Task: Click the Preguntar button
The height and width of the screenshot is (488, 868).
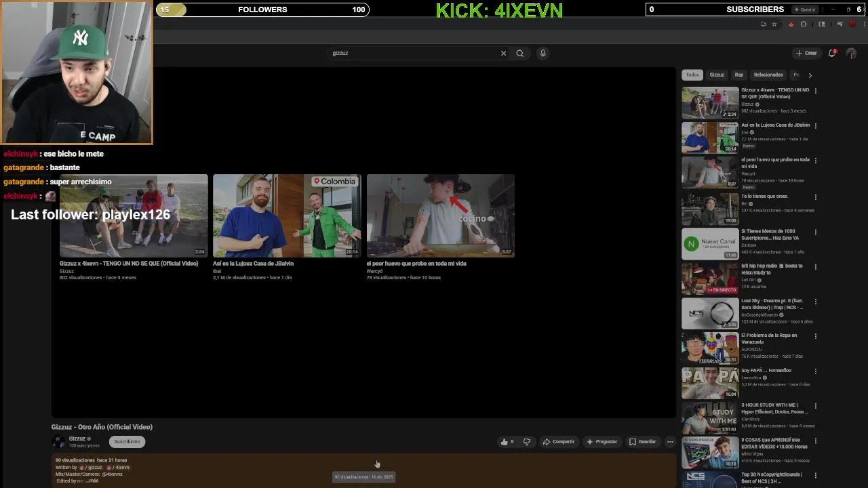Action: pos(601,442)
